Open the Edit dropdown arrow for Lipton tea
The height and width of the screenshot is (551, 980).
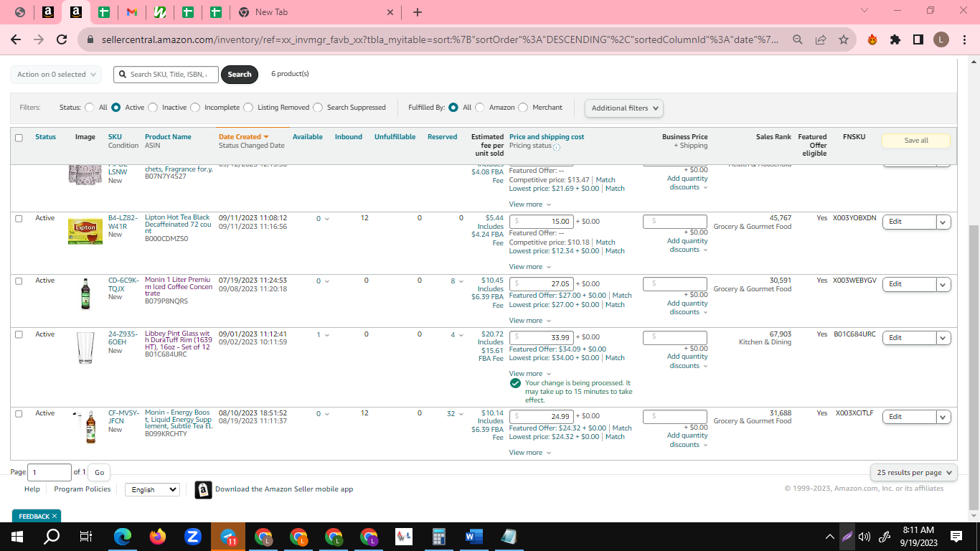coord(944,222)
